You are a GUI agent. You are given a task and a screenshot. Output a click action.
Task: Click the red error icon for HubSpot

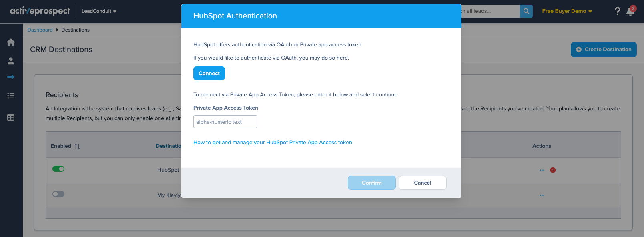[x=553, y=170]
